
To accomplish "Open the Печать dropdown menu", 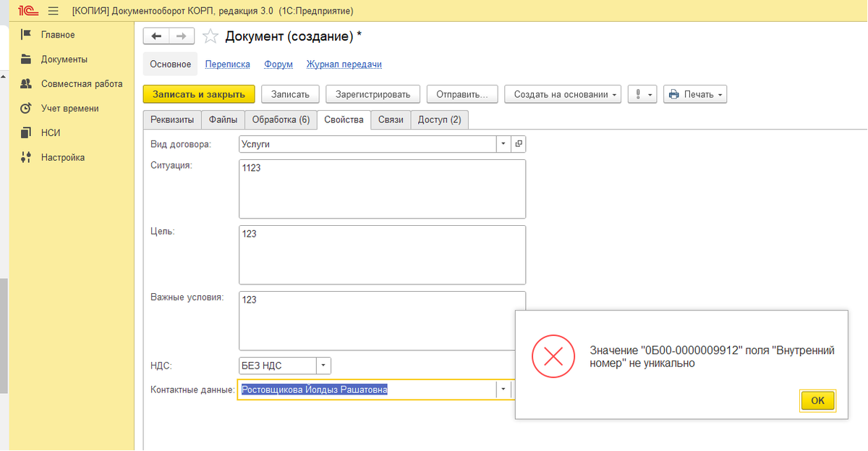I will 694,94.
